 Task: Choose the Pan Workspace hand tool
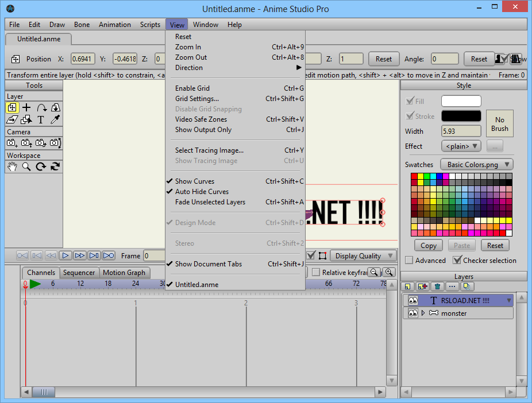12,166
